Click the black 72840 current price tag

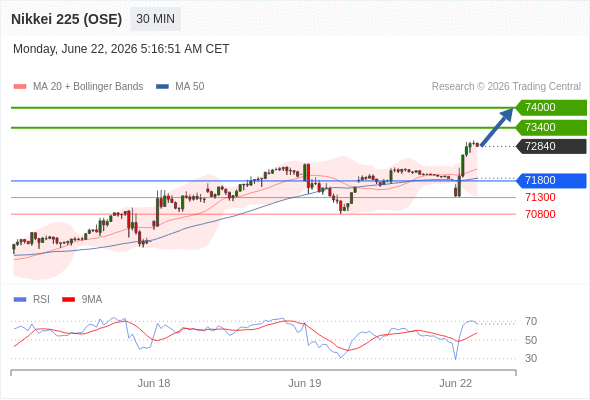[x=551, y=146]
